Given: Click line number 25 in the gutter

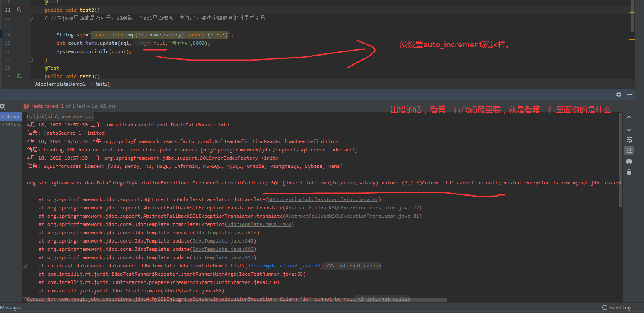Looking at the screenshot, I should [x=8, y=43].
